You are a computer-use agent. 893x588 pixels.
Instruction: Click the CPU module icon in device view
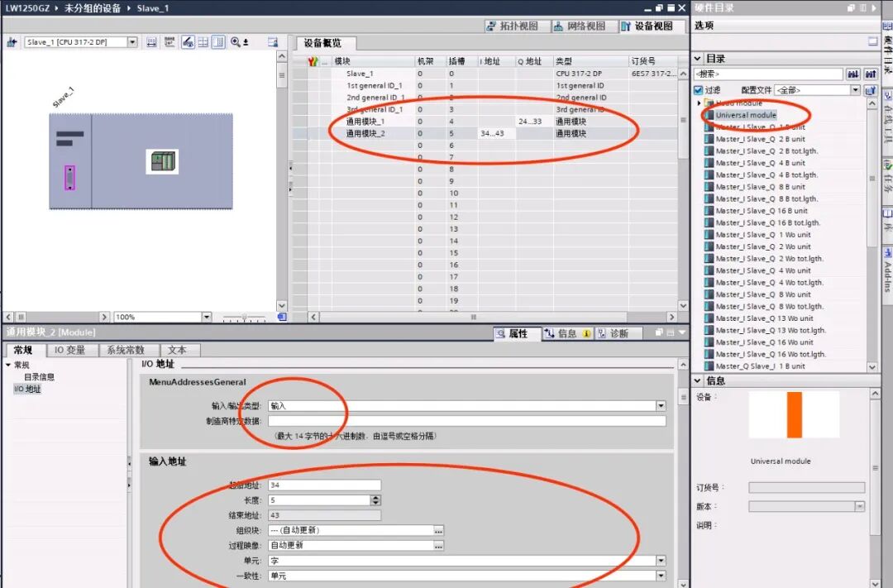pyautogui.click(x=162, y=162)
